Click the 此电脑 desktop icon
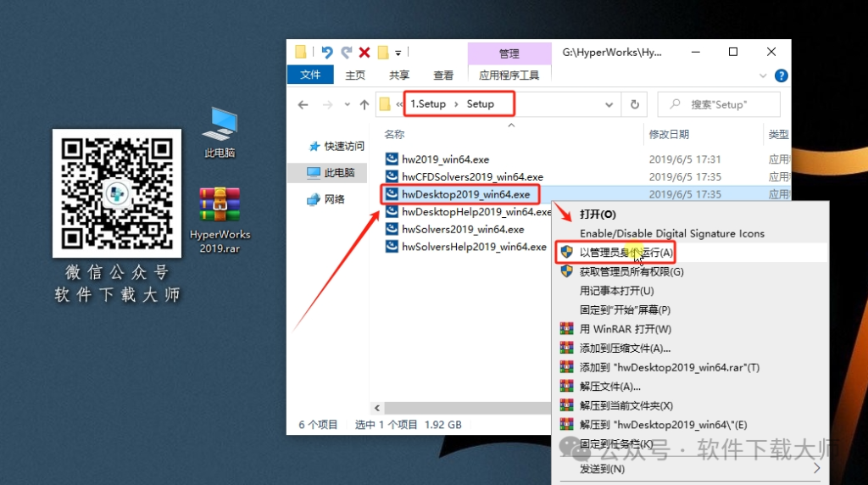This screenshot has width=868, height=485. point(220,132)
